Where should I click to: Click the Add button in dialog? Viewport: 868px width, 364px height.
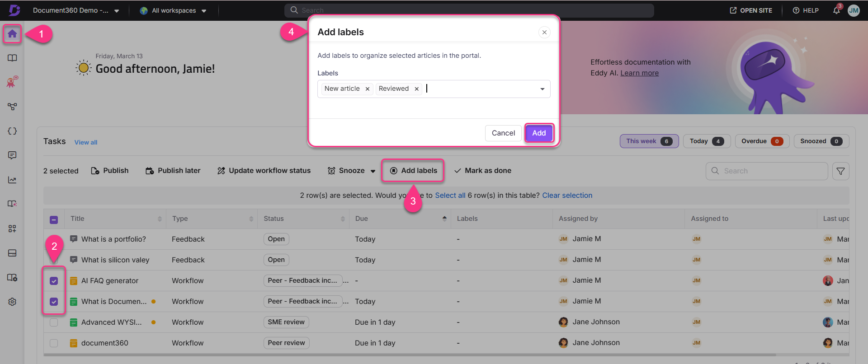pyautogui.click(x=539, y=133)
